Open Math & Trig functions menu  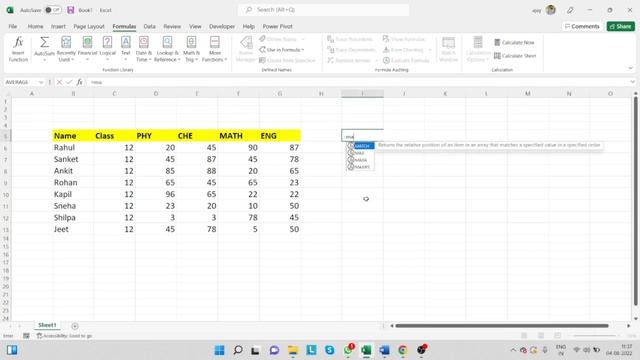click(x=191, y=49)
